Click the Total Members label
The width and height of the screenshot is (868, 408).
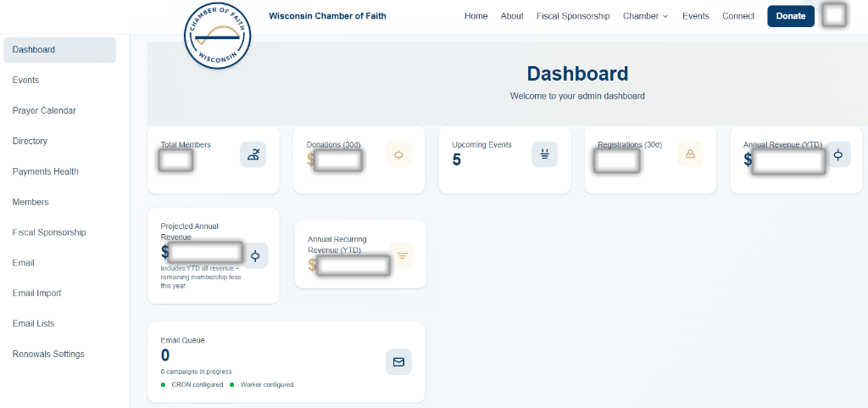click(x=186, y=144)
